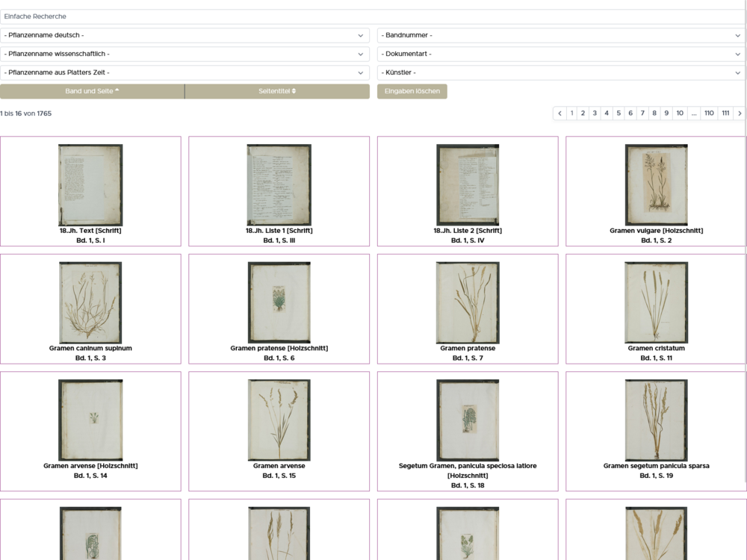Go to previous results page arrow

(560, 113)
